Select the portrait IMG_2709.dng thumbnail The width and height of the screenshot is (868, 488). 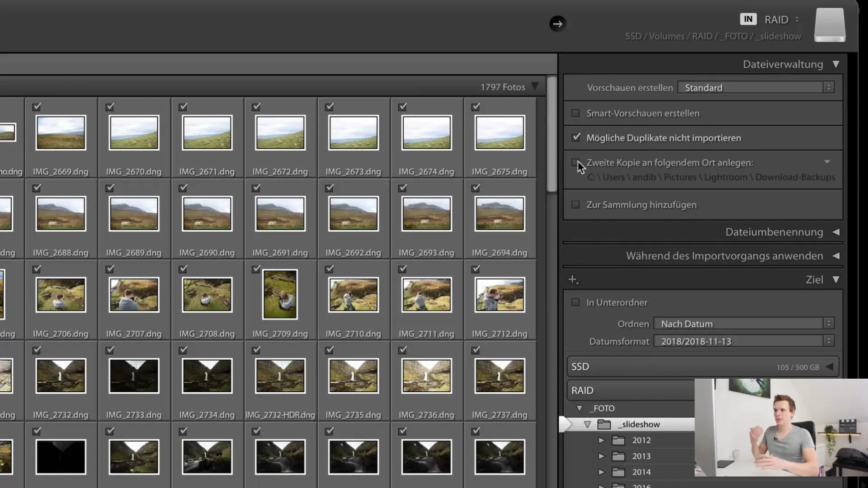point(280,295)
